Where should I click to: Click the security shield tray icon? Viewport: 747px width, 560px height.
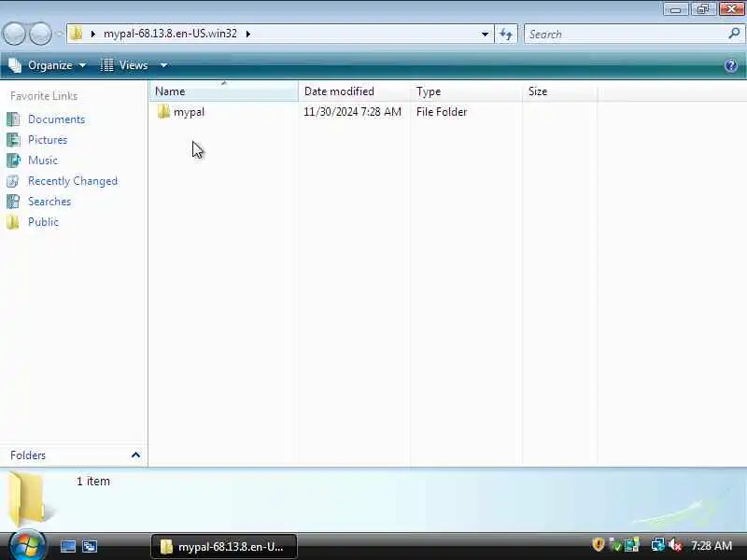point(598,545)
